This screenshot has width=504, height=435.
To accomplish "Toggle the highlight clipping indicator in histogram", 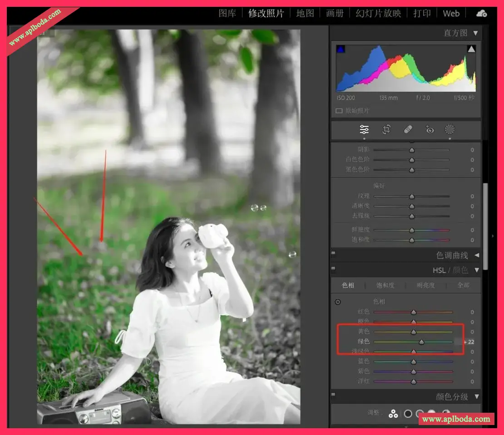I will (x=471, y=49).
